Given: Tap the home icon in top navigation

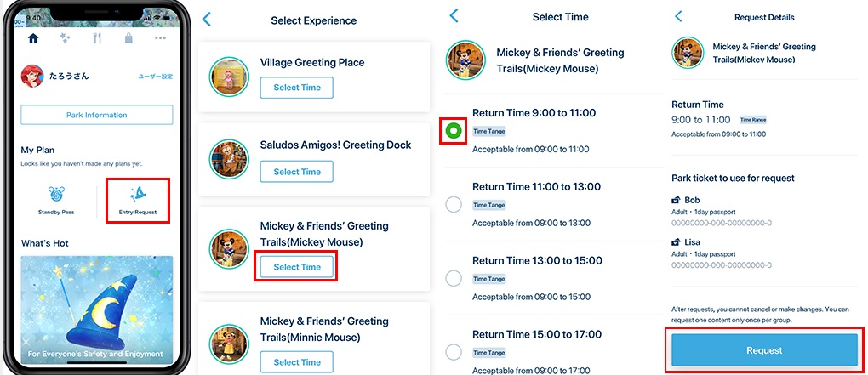Looking at the screenshot, I should click(33, 38).
